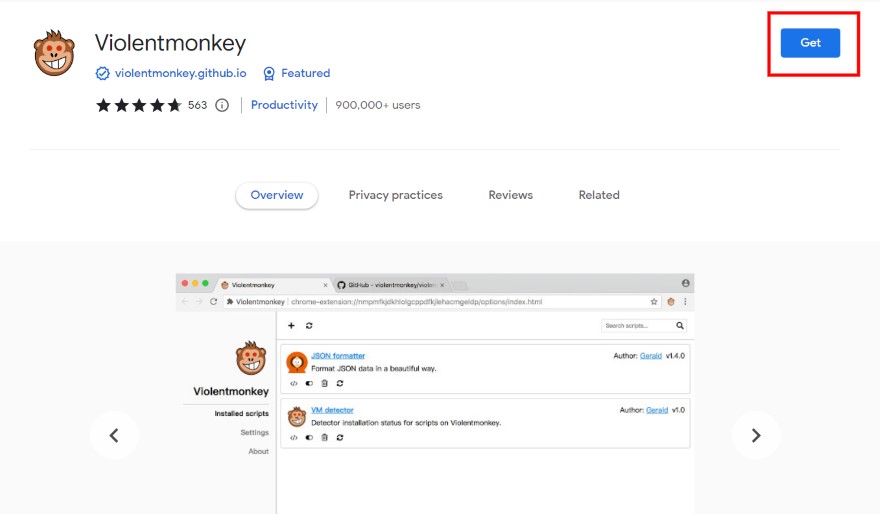The width and height of the screenshot is (880, 514).
Task: Open the Reviews tab
Action: click(x=510, y=195)
